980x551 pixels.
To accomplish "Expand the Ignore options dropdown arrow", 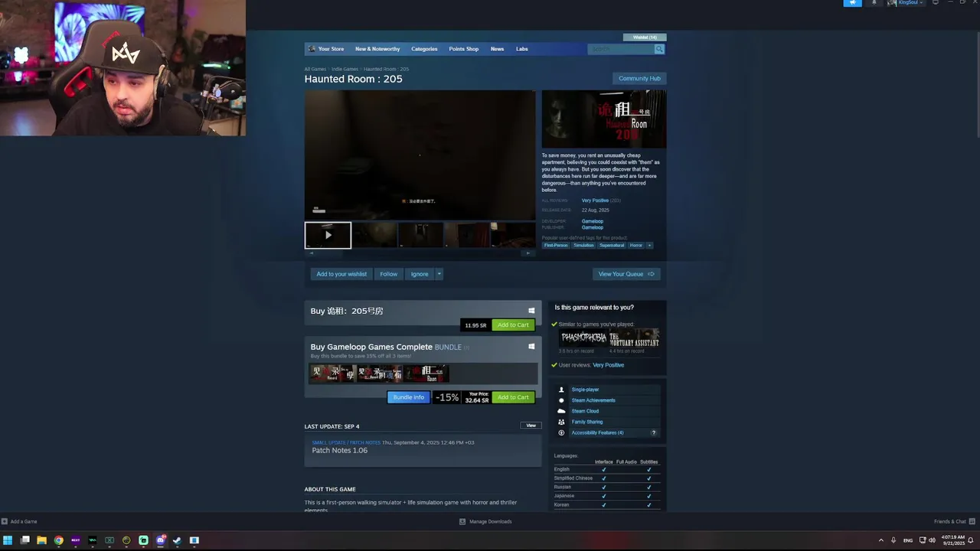I will [x=439, y=274].
